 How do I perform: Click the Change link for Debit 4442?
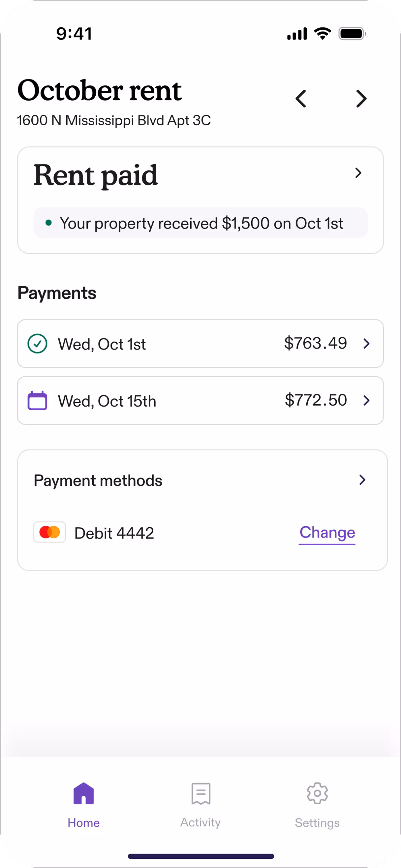(327, 533)
